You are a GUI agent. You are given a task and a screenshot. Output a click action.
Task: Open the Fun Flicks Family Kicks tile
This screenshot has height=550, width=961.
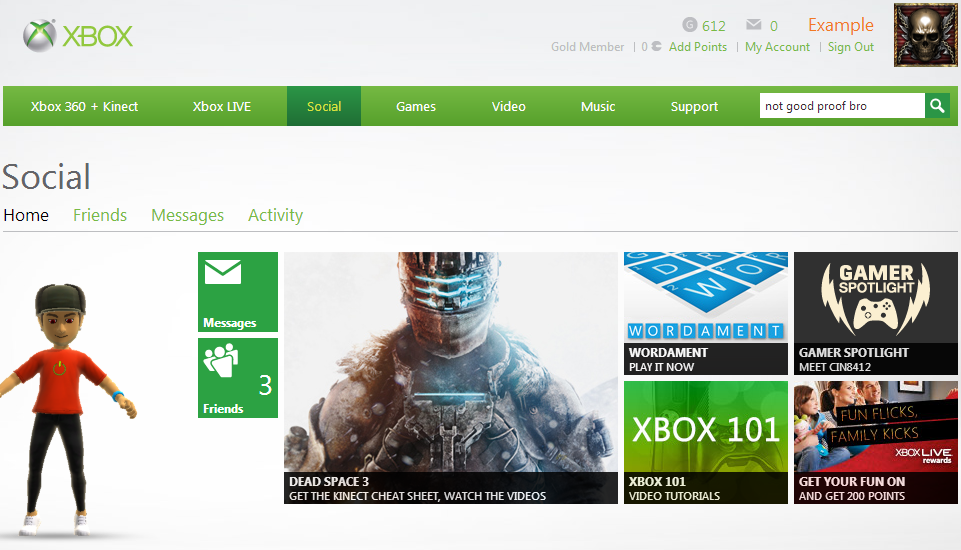point(875,443)
